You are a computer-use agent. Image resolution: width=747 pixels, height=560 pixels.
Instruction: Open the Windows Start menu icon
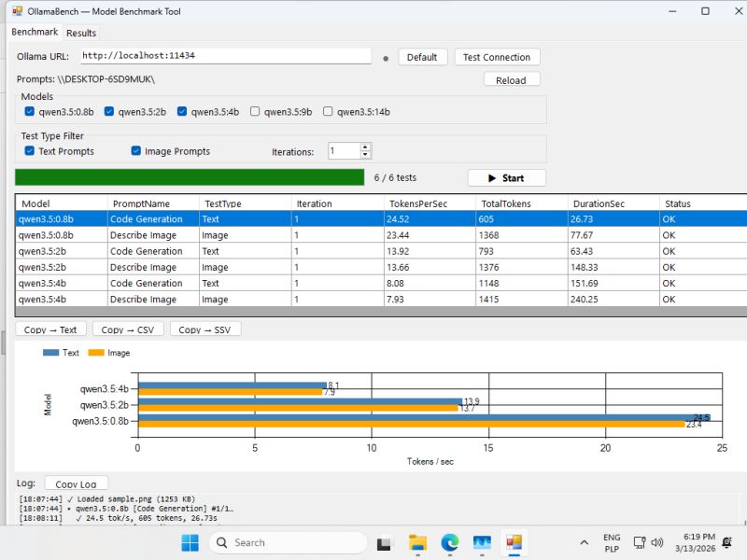(190, 542)
